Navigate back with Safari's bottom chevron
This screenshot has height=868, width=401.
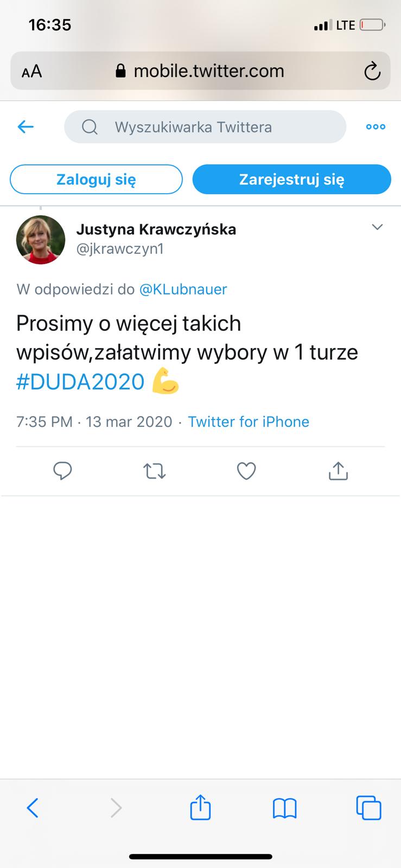(x=33, y=808)
